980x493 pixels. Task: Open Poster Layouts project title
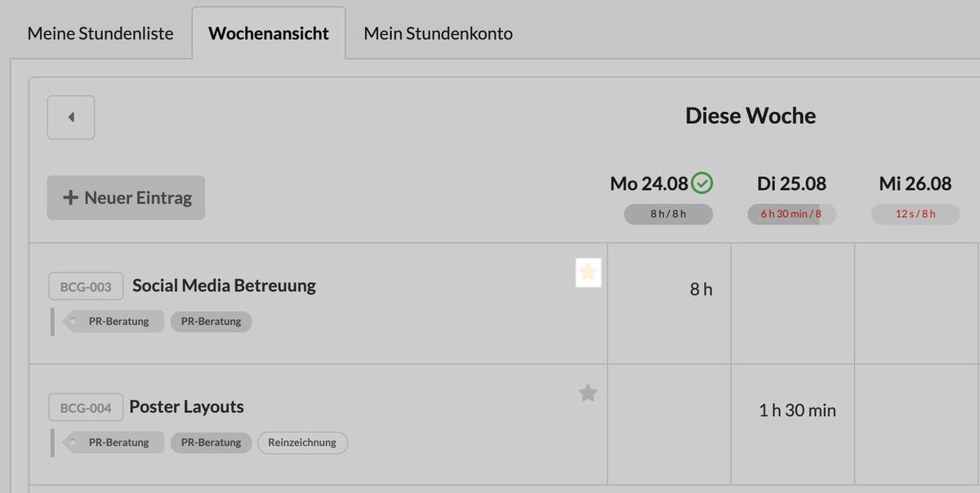(x=186, y=406)
